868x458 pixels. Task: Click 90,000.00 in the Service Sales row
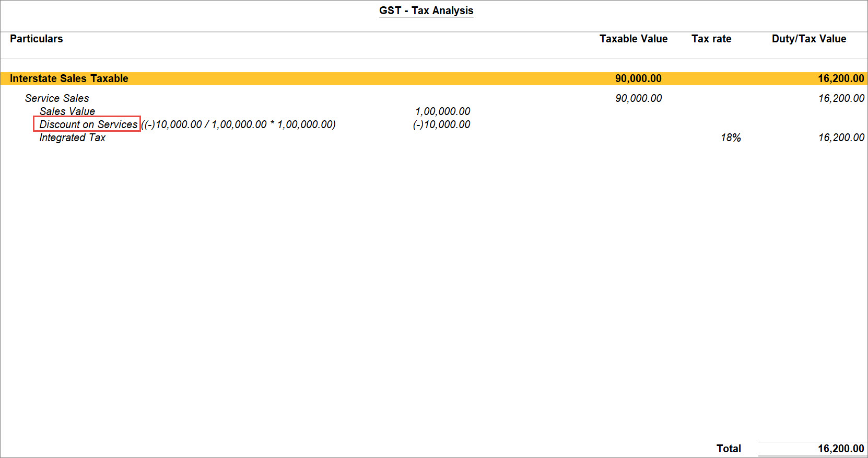tap(638, 98)
